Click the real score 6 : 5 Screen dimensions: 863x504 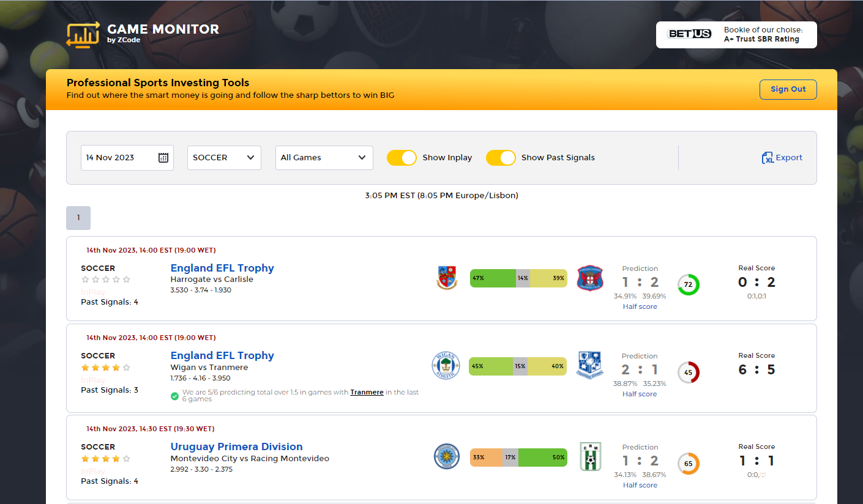click(757, 369)
